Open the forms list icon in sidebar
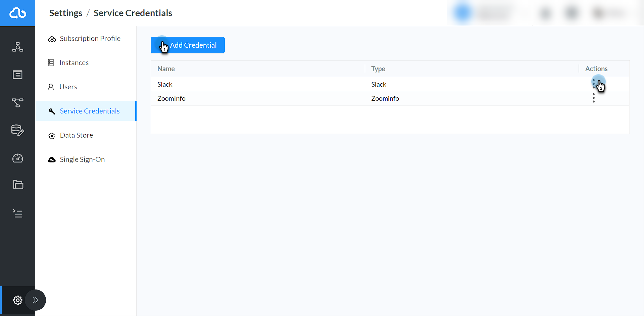The height and width of the screenshot is (316, 644). [17, 75]
